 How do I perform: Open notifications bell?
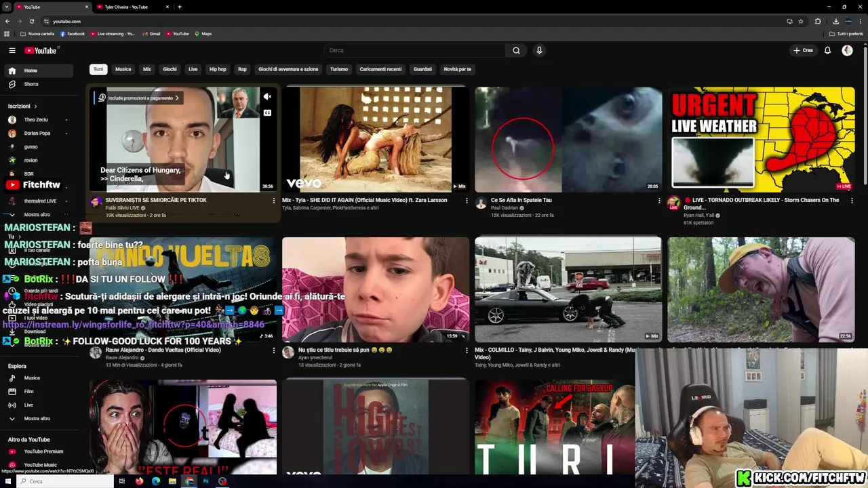[827, 50]
